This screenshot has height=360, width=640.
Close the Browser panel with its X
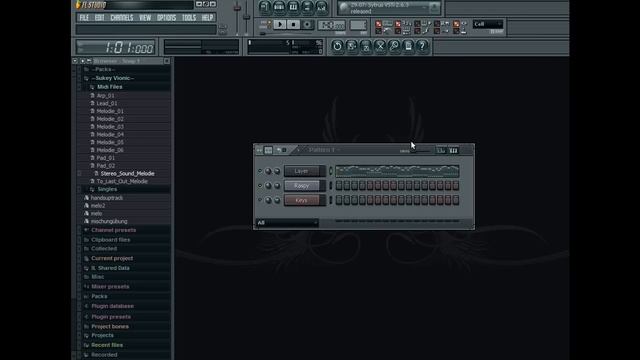167,61
